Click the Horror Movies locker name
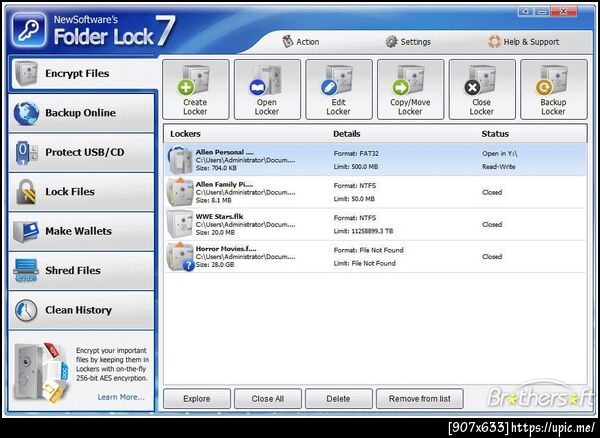600x438 pixels. pos(226,249)
